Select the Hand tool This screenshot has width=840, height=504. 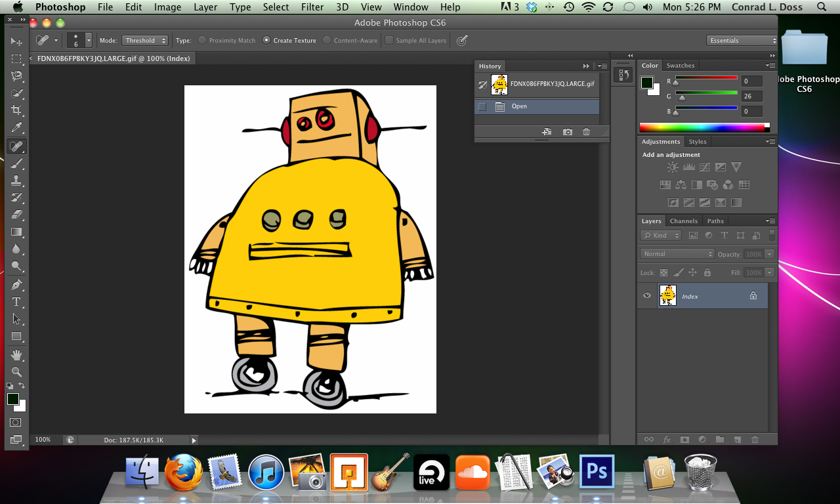[x=16, y=354]
